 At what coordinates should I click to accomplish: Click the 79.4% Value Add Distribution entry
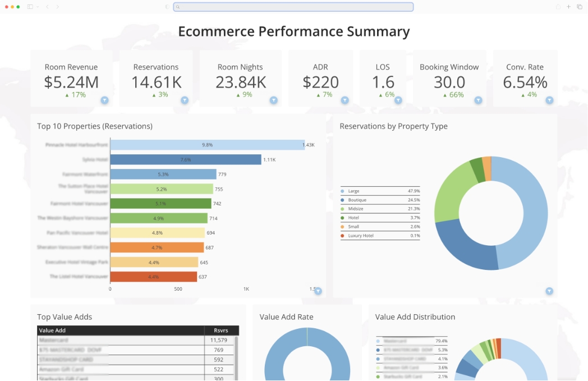tap(412, 341)
